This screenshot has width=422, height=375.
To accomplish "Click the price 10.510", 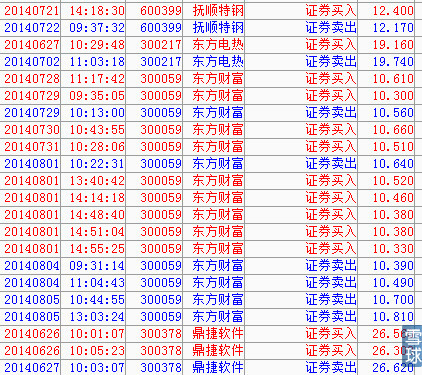I will (x=393, y=147).
